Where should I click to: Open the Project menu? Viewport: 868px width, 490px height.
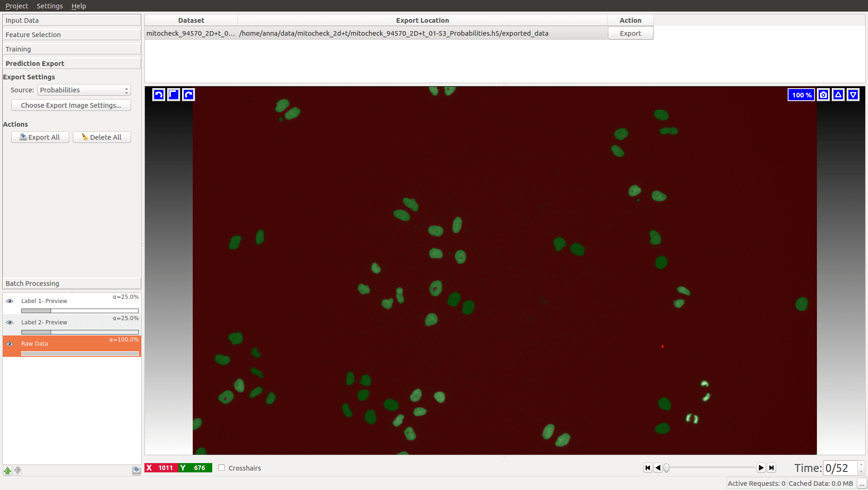17,6
